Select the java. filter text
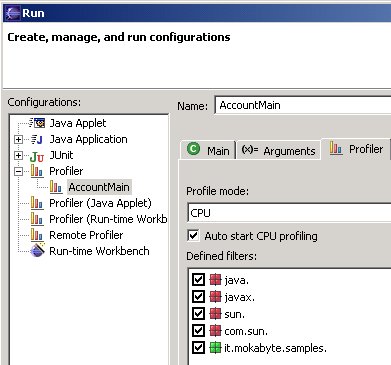391x365 pixels. point(236,280)
